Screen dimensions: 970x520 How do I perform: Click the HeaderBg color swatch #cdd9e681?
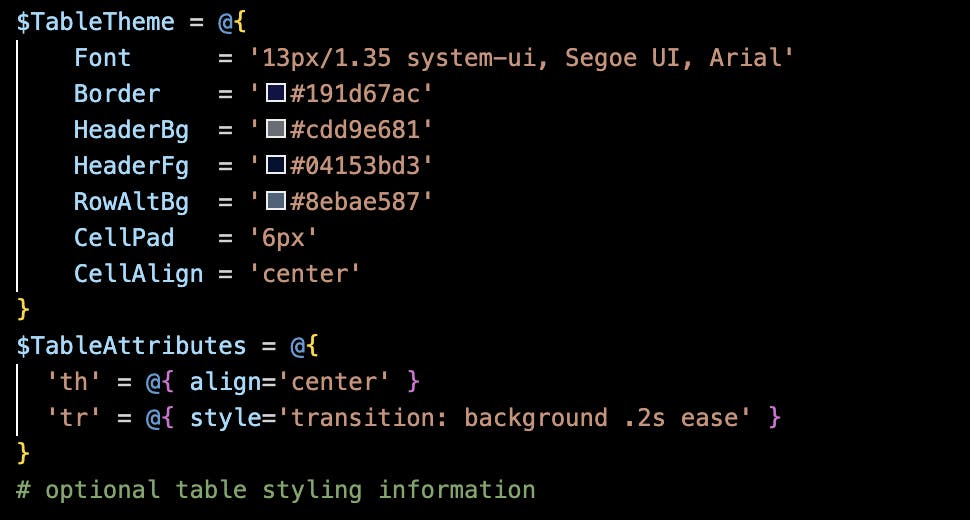pos(276,130)
